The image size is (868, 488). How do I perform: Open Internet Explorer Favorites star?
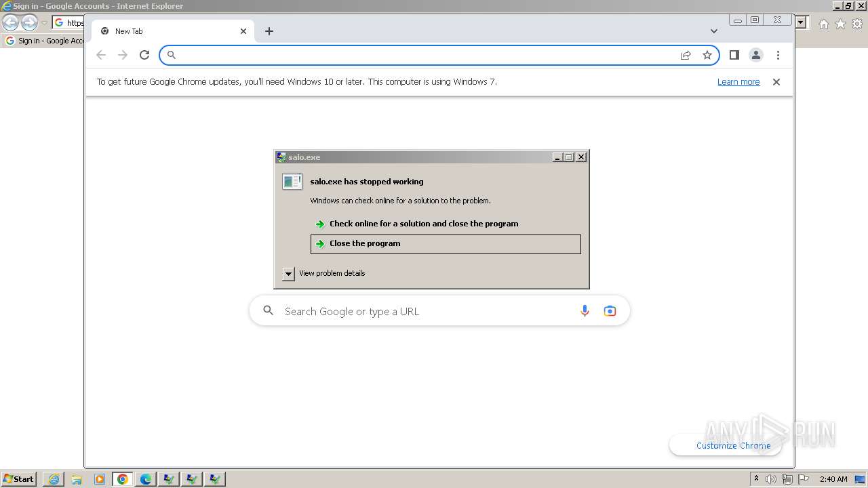click(x=840, y=24)
